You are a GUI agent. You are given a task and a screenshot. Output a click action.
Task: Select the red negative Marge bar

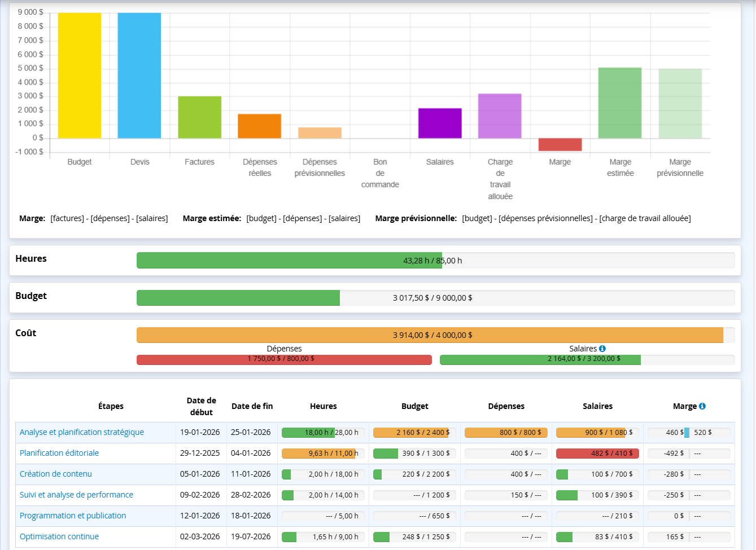click(560, 144)
